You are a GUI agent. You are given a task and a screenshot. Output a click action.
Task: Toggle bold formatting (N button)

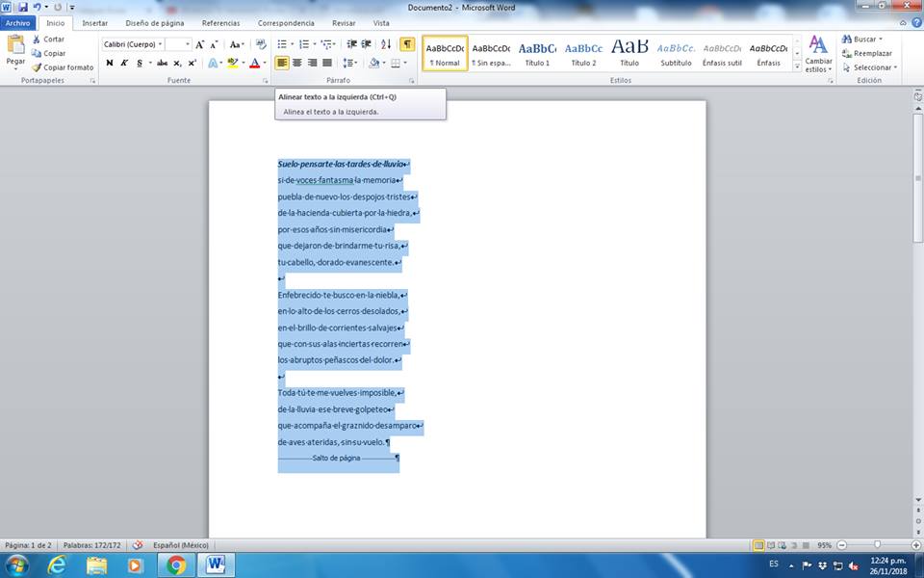(x=110, y=63)
